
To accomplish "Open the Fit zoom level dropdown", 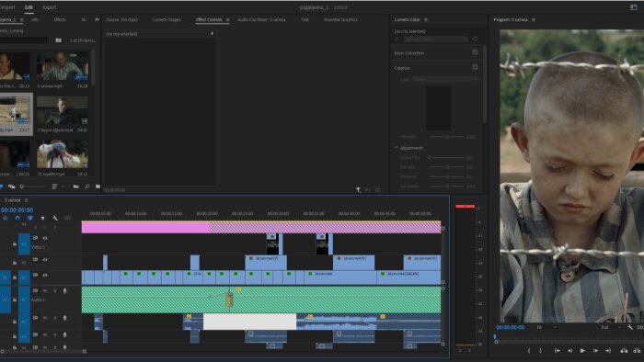I will pyautogui.click(x=546, y=327).
